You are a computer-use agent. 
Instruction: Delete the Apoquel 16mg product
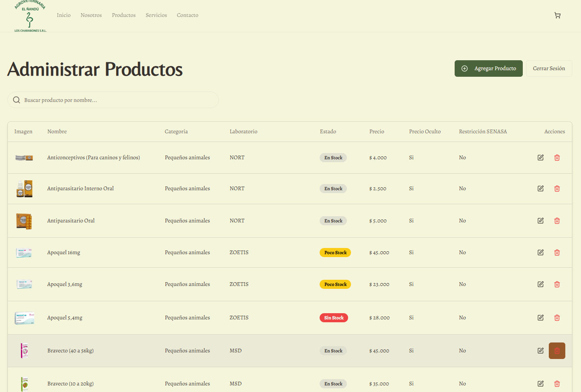[x=557, y=253]
